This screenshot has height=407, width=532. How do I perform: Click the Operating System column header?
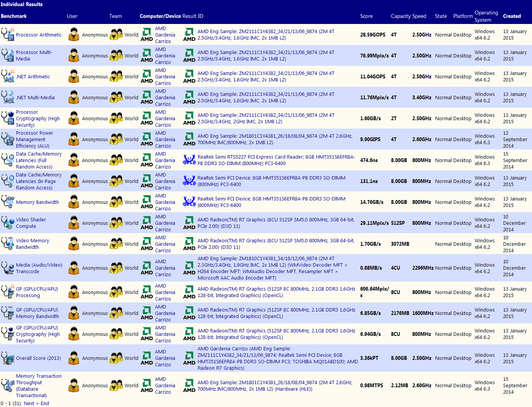pos(486,16)
